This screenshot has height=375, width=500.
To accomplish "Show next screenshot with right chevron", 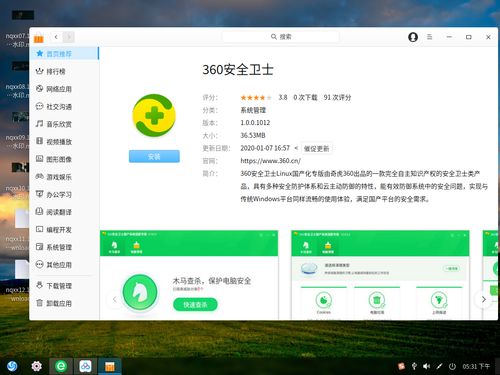I will tap(484, 299).
